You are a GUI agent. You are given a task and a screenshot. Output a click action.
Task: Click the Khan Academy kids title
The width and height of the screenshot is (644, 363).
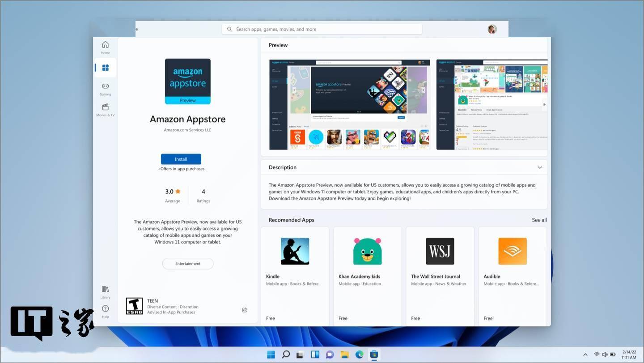(x=360, y=276)
